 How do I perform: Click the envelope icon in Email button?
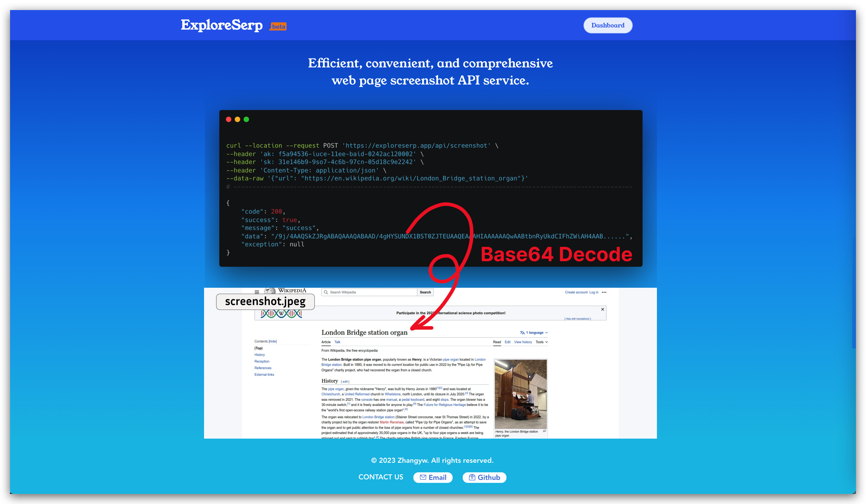point(423,477)
